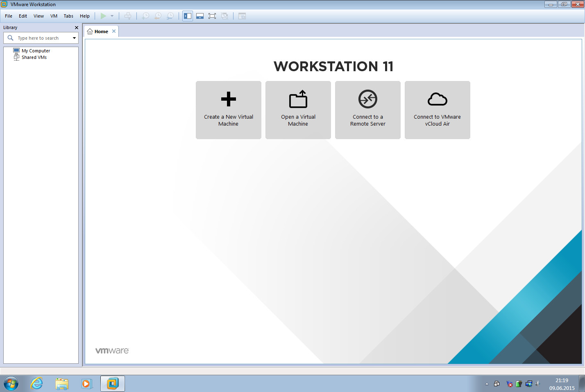
Task: Close the Home tab
Action: (x=114, y=31)
